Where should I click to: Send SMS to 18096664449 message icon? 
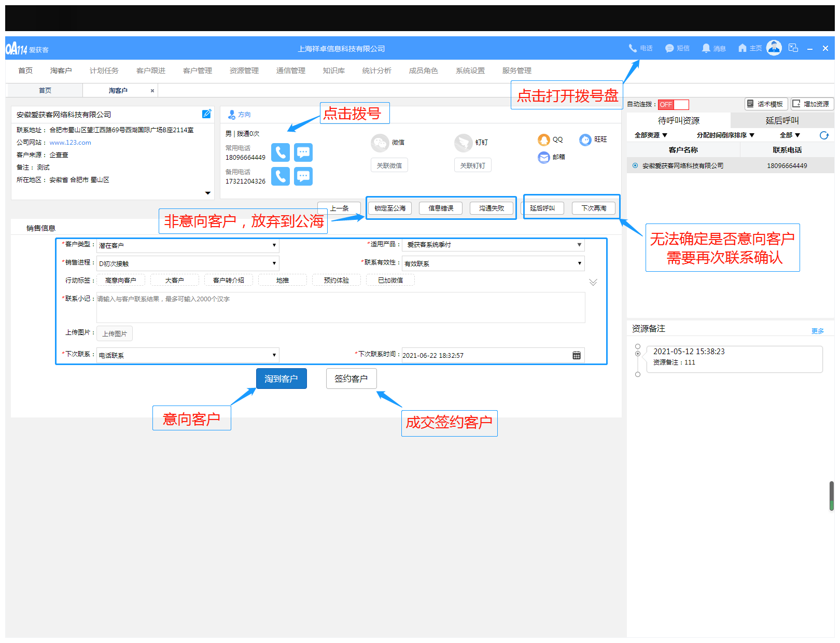click(303, 152)
